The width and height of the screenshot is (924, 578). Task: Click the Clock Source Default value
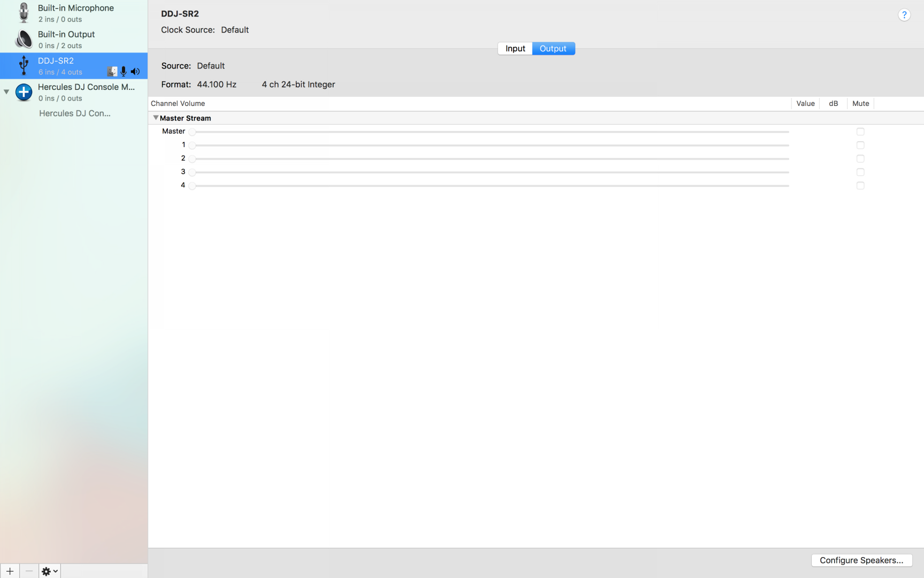coord(235,30)
